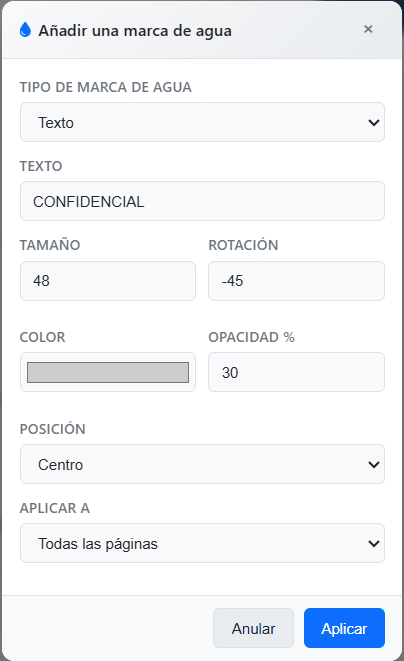Click the dialog title Añadir una marca de agua

135,31
